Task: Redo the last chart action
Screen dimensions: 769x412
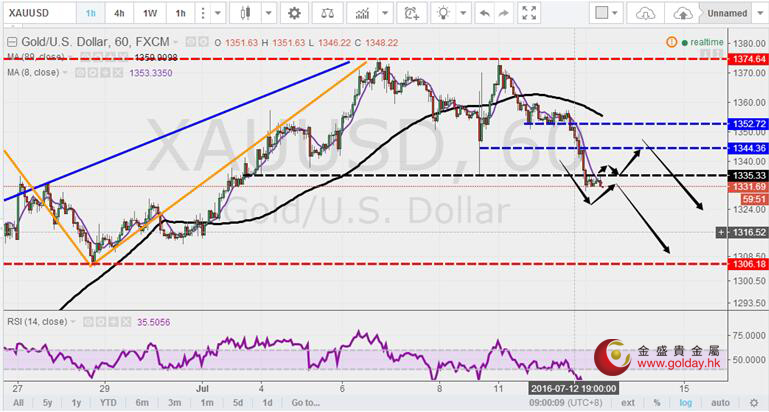Action: [504, 13]
